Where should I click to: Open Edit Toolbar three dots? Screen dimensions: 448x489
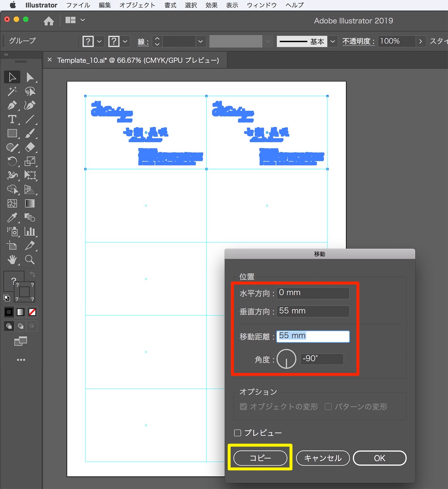tap(21, 360)
